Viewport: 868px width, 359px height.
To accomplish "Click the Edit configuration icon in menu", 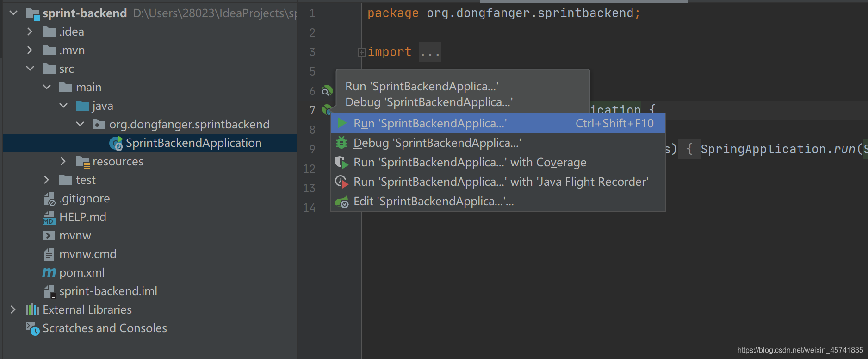I will [341, 202].
